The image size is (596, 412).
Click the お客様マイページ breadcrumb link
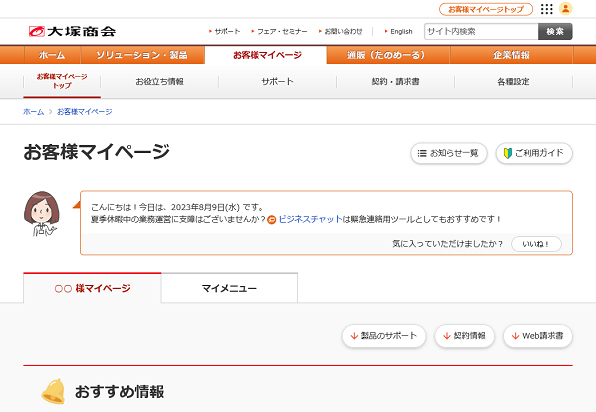[x=85, y=112]
